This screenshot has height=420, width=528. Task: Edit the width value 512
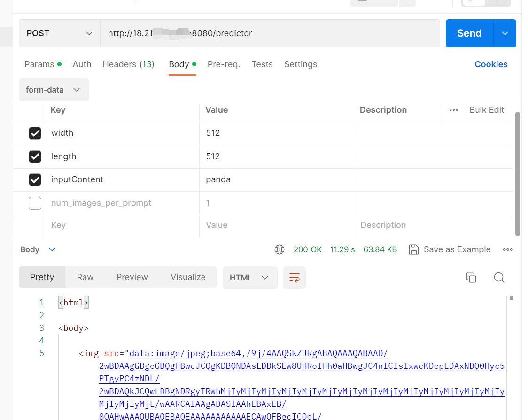tap(277, 133)
